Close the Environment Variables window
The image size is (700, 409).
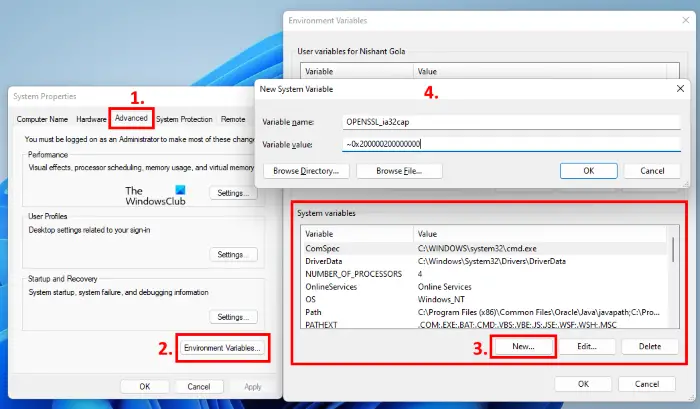(x=686, y=21)
